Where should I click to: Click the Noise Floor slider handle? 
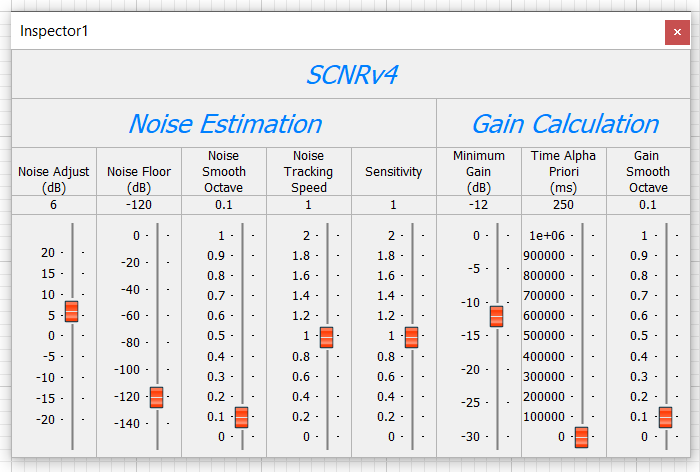coord(156,397)
